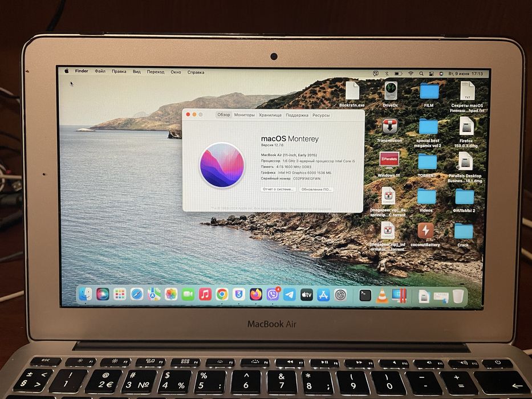This screenshot has height=399, width=532.
Task: Click the serial number C02P91AEGFWN
Action: pos(307,178)
